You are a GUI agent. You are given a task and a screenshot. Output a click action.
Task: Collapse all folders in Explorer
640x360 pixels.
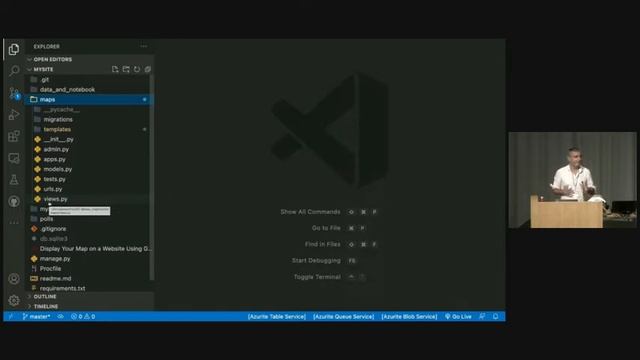(147, 69)
